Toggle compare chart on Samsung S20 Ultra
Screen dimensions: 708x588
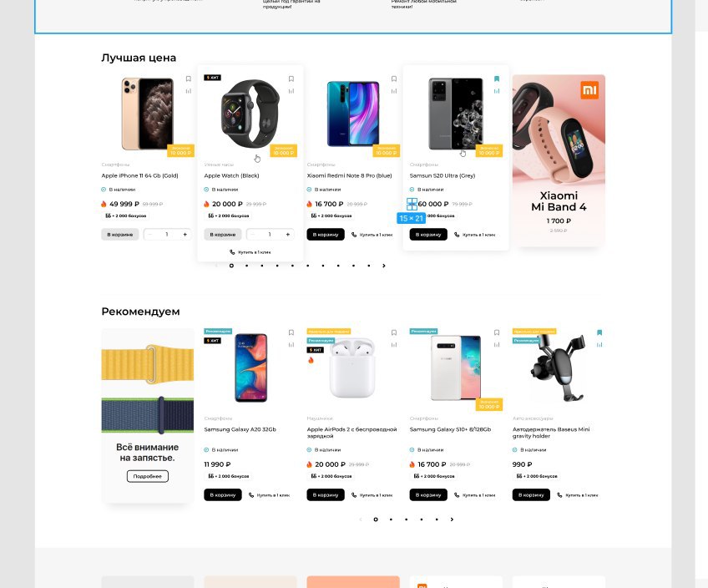coord(497,91)
